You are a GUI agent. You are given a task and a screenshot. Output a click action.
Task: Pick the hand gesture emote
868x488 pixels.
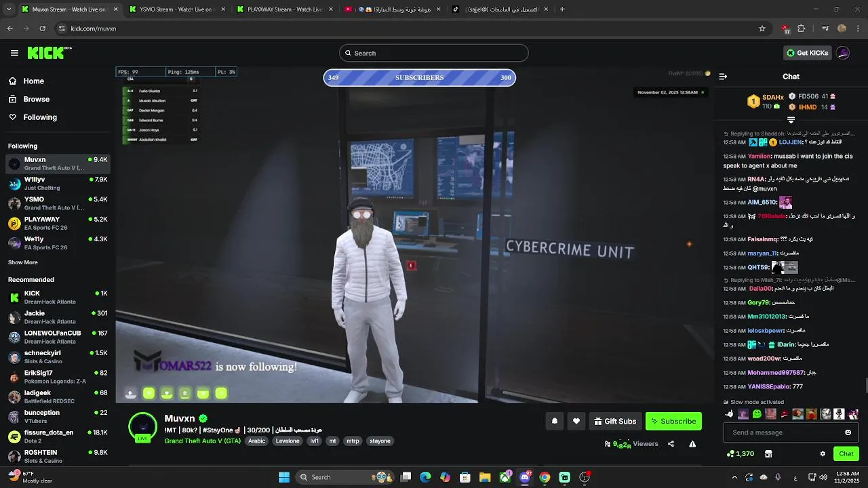point(730,414)
